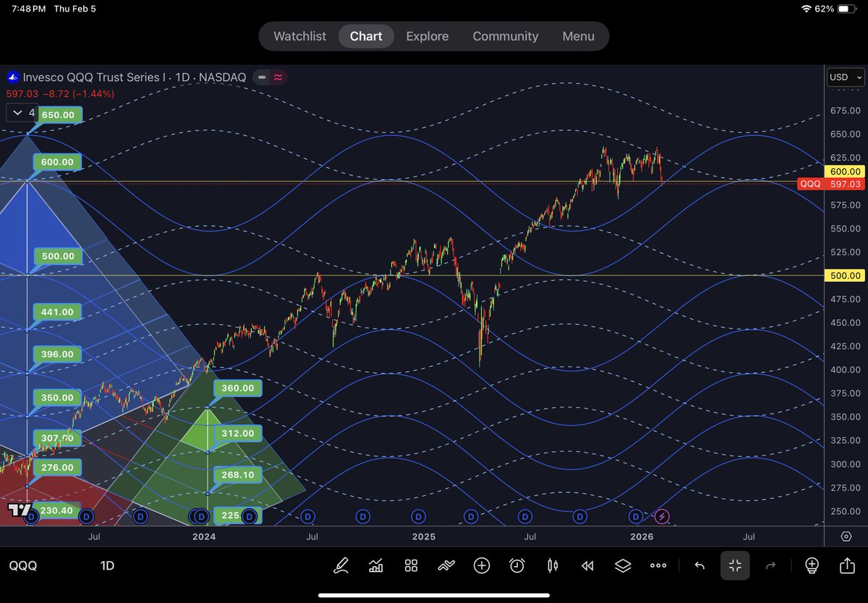Open the Menu tab
868x603 pixels.
tap(578, 36)
